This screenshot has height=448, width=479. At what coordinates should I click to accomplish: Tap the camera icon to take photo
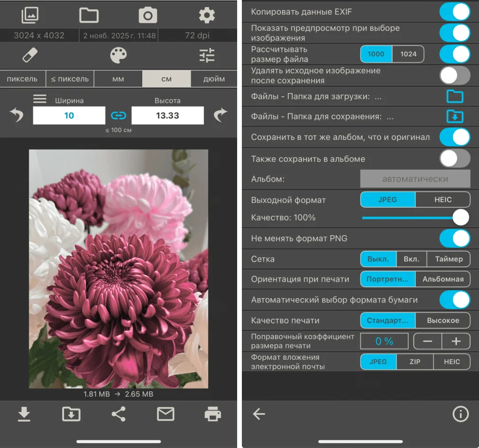(x=147, y=16)
